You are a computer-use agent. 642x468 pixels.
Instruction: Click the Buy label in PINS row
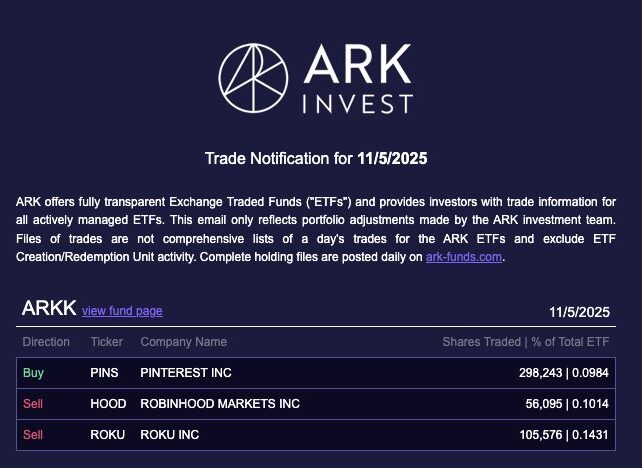coord(33,373)
